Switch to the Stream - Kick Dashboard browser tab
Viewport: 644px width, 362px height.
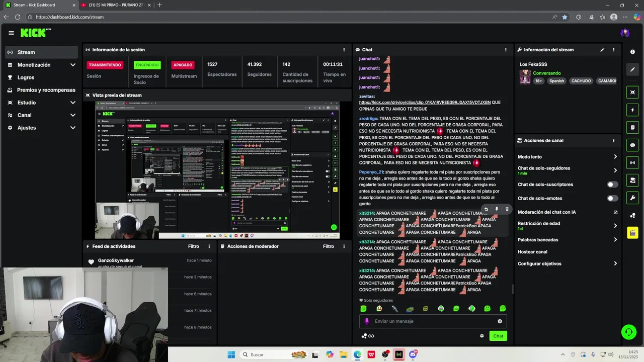click(40, 5)
